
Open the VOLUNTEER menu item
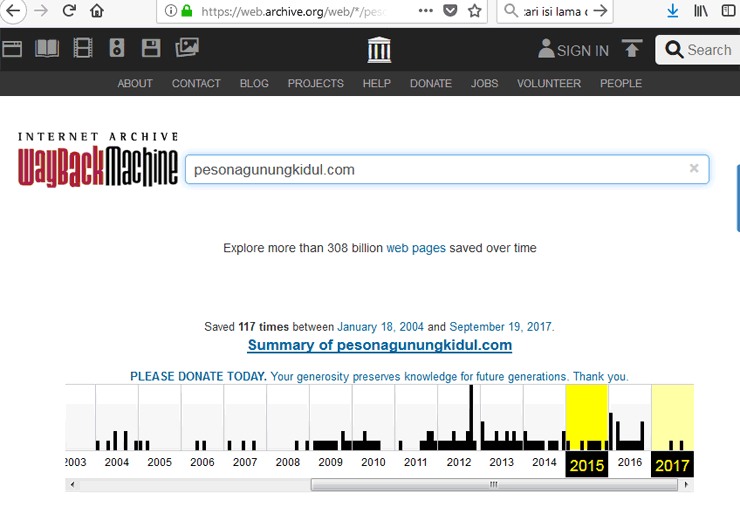[549, 84]
